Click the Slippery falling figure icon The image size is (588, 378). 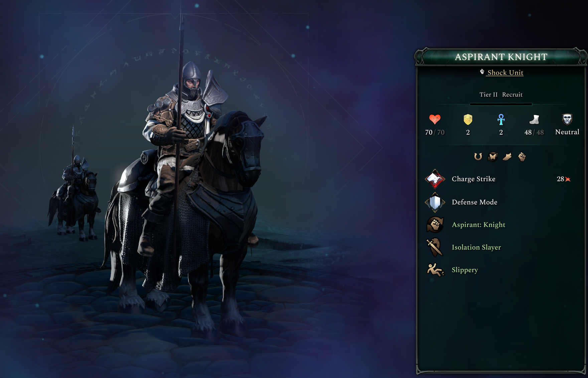[x=435, y=270]
